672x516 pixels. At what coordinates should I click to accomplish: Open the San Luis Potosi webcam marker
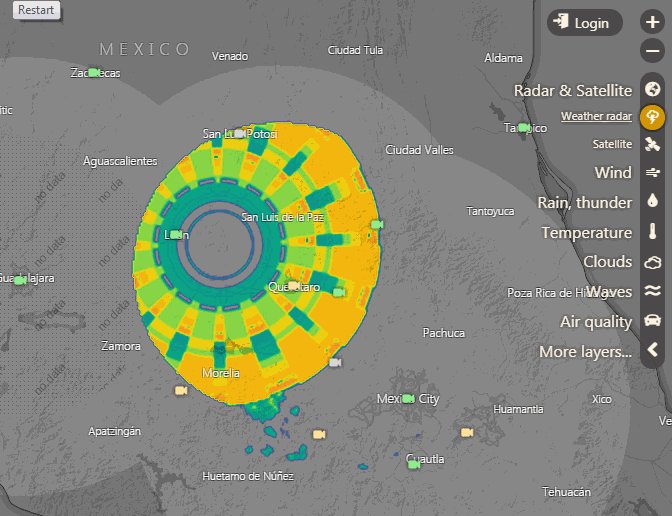pyautogui.click(x=240, y=133)
